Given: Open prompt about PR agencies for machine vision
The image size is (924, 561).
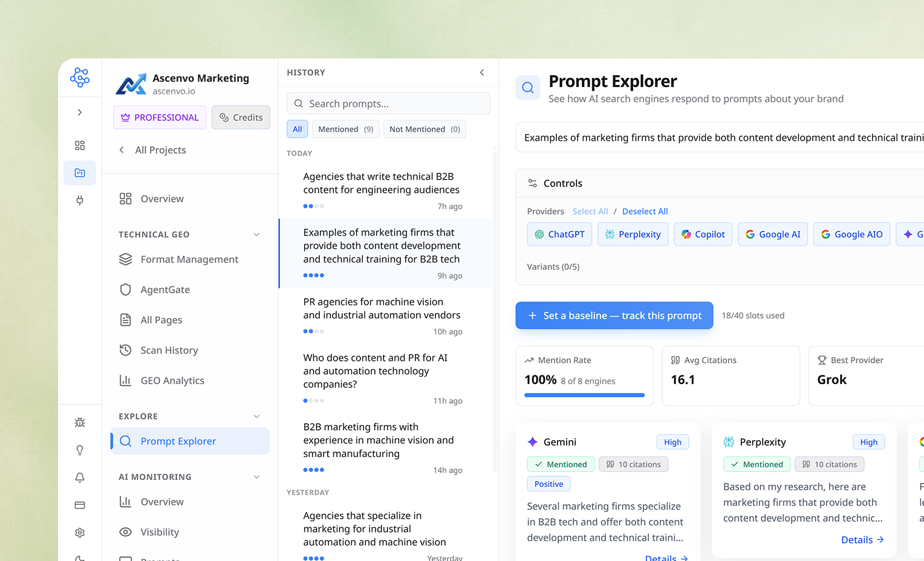Looking at the screenshot, I should 385,316.
